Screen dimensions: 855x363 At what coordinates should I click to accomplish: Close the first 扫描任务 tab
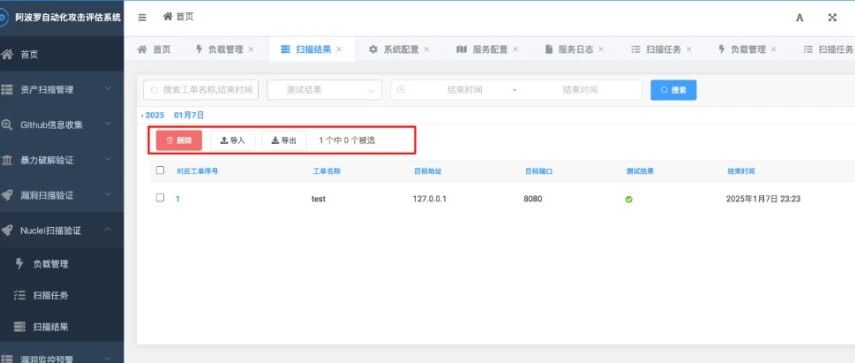(x=689, y=50)
